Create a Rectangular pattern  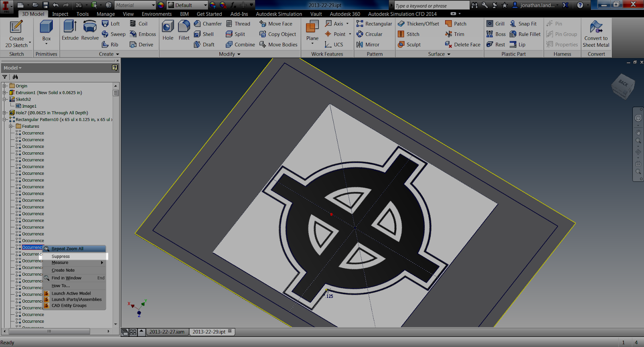(374, 24)
